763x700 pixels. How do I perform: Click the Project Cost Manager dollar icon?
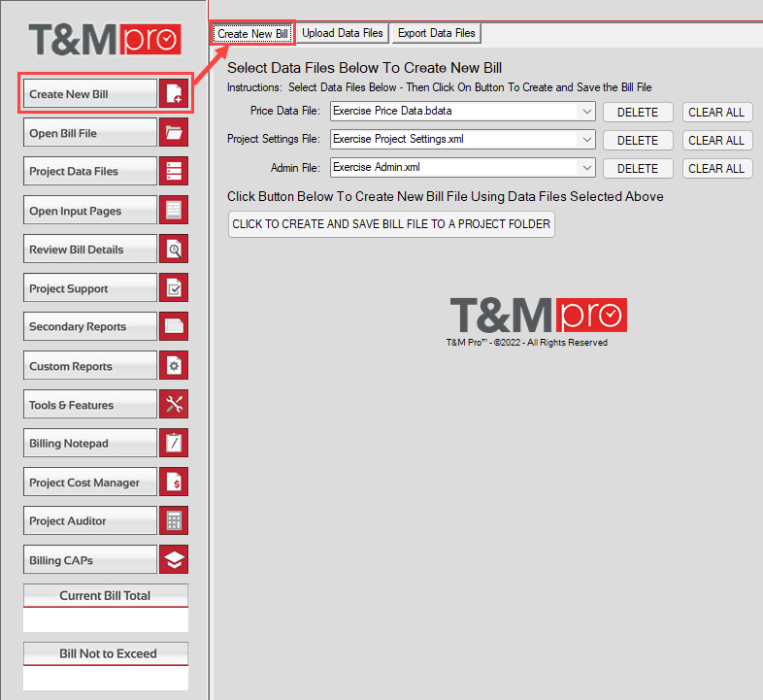174,482
